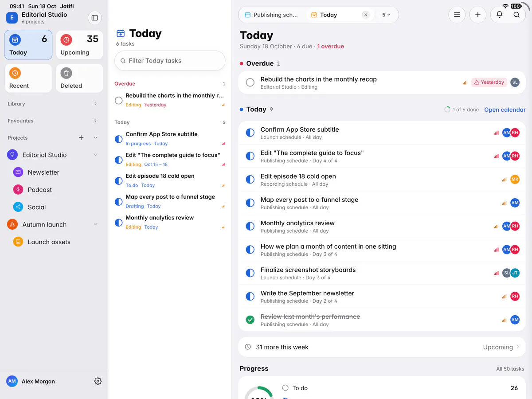Collapse the Autumn launch project chevron

coord(95,224)
